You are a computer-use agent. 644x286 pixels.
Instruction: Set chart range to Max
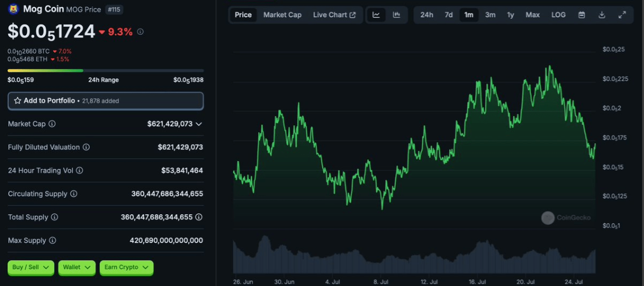click(x=533, y=15)
